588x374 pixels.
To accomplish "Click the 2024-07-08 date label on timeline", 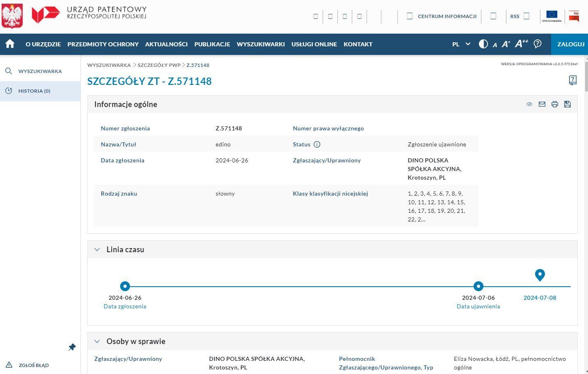I will 540,298.
